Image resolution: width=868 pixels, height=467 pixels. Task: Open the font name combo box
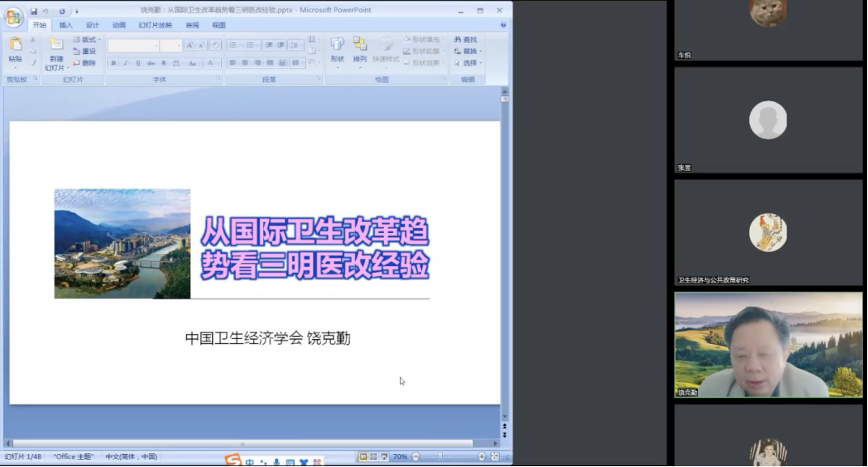coord(134,45)
